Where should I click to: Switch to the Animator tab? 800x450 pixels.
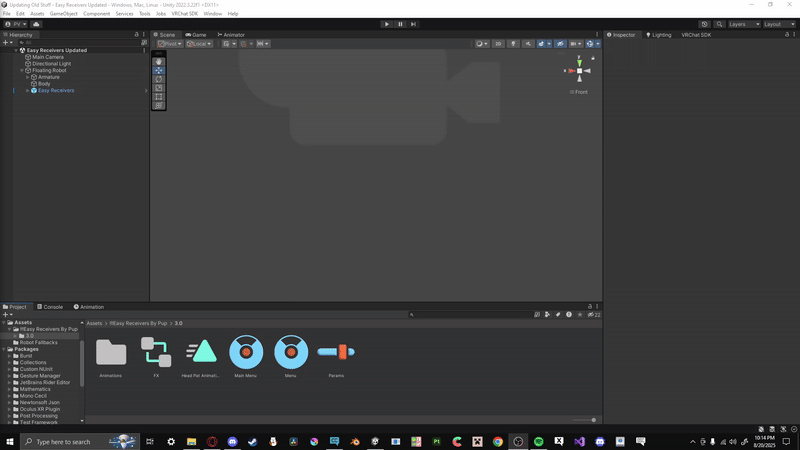tap(232, 35)
